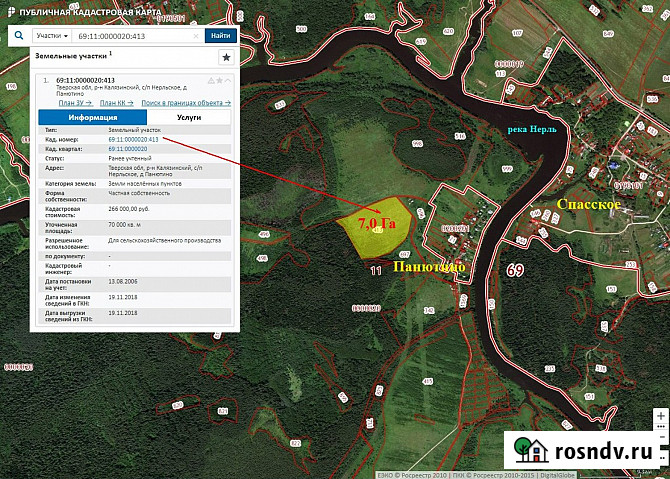Clear the search field with the X

(198, 35)
